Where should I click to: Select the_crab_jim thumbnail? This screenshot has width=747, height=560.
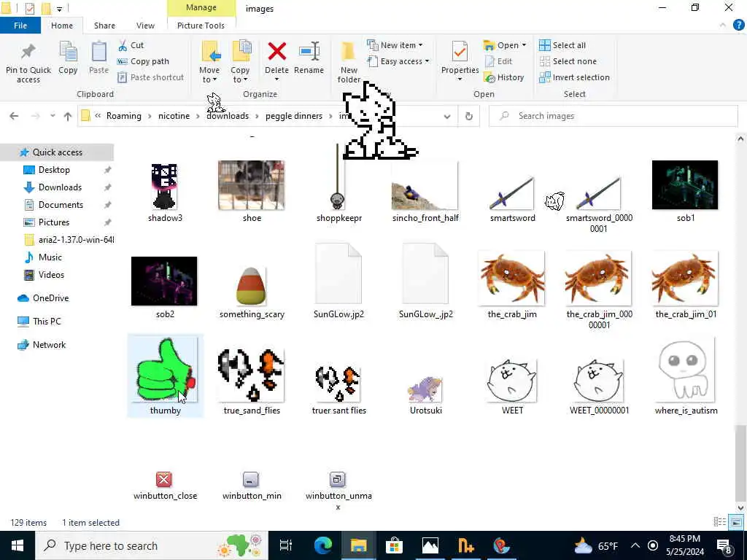[x=512, y=285]
